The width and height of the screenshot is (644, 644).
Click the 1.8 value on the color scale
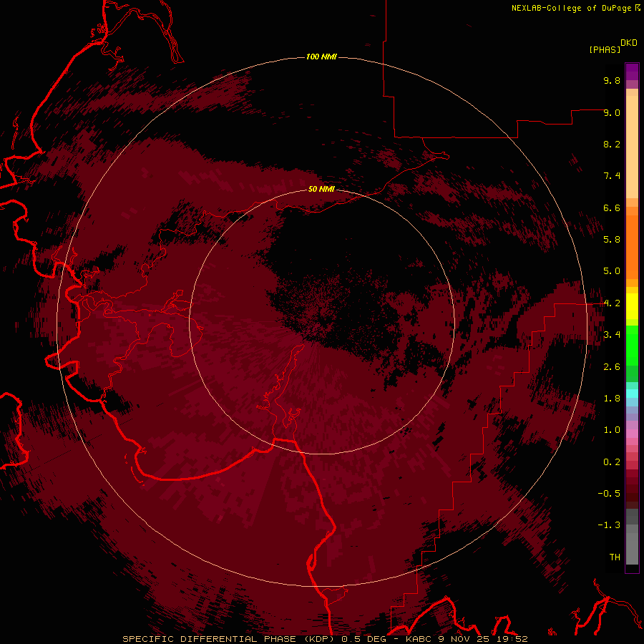(x=612, y=399)
